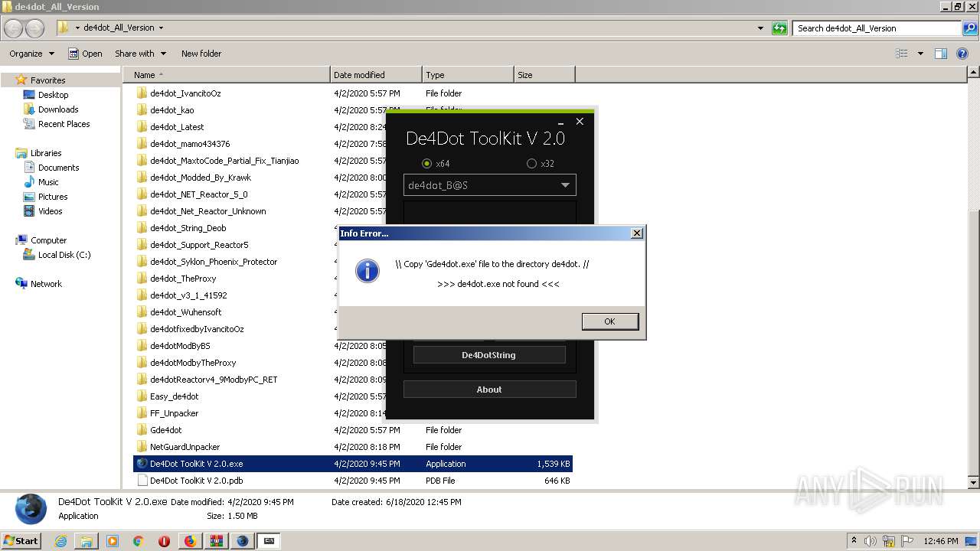
Task: Sort by the Size column header
Action: [544, 75]
